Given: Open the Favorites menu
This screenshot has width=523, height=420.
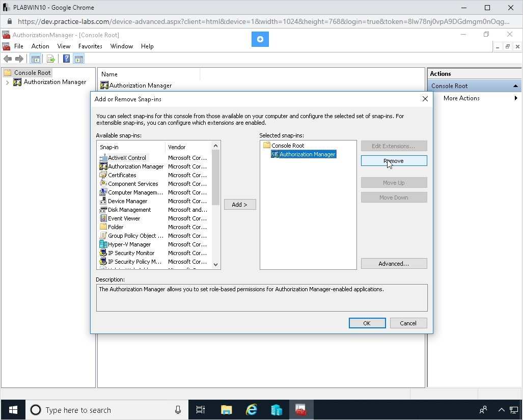Looking at the screenshot, I should [90, 46].
